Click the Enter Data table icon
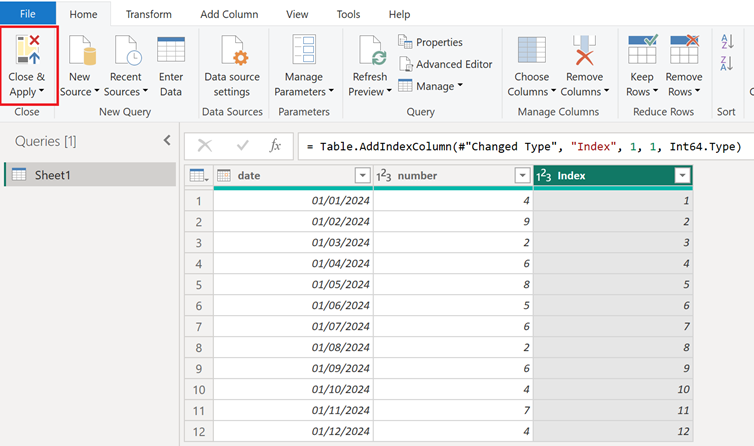The image size is (754, 446). point(171,52)
